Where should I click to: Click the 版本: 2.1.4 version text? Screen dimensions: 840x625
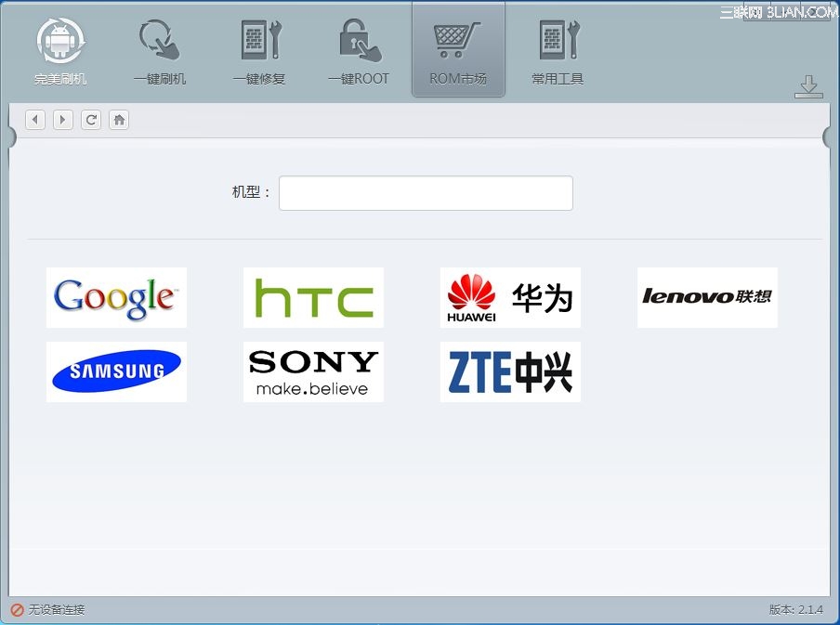(x=796, y=609)
